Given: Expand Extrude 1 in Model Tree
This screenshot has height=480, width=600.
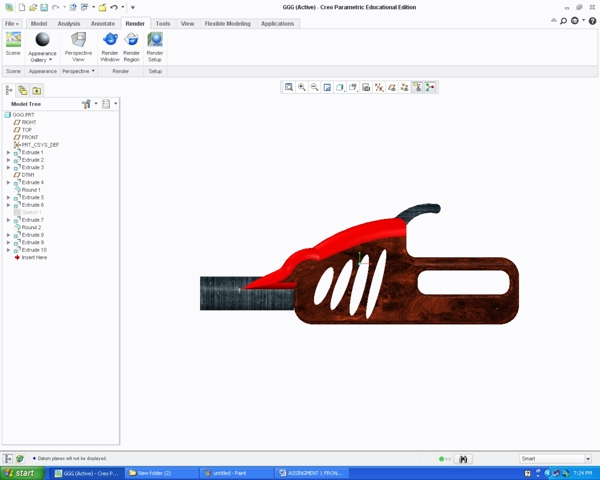Looking at the screenshot, I should (x=8, y=152).
